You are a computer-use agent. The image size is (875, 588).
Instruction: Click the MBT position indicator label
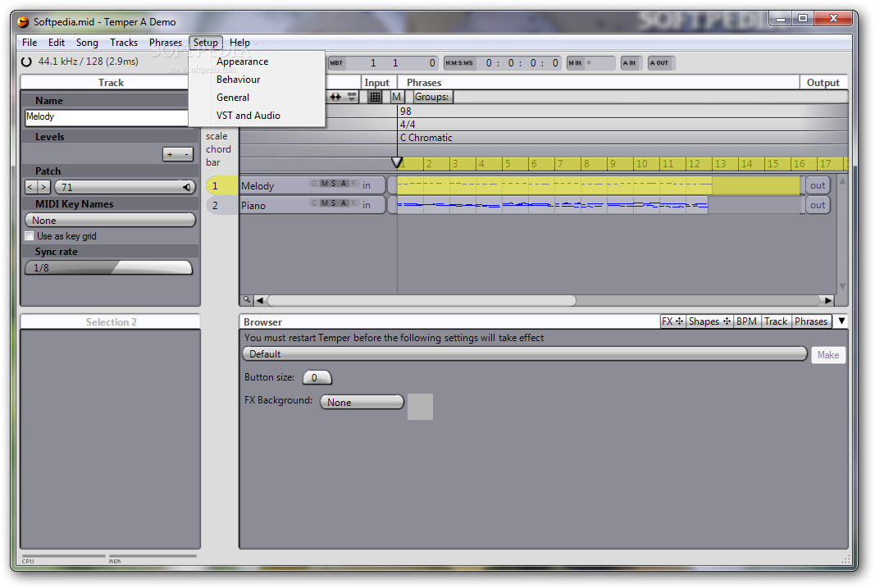click(336, 63)
